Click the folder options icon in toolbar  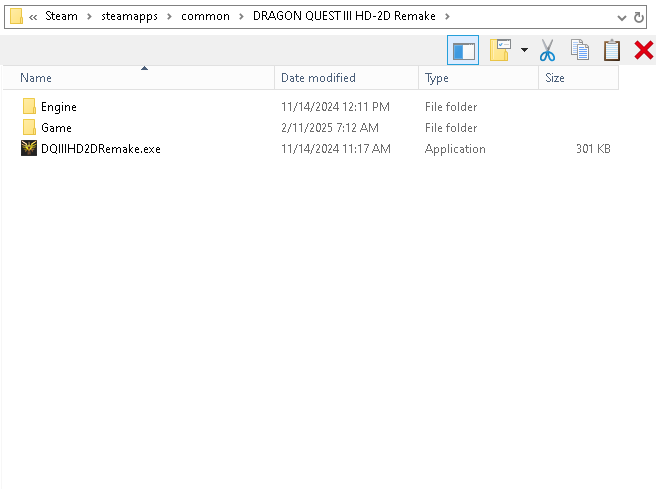click(501, 50)
